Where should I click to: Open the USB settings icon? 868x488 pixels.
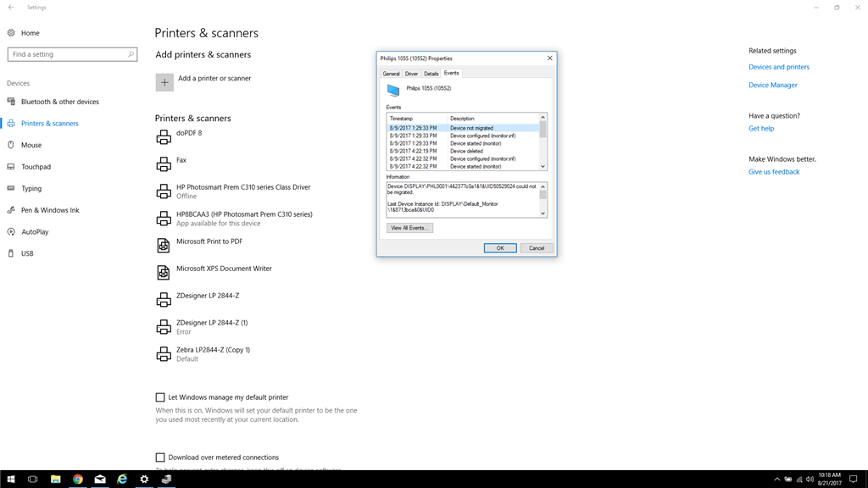click(x=11, y=253)
